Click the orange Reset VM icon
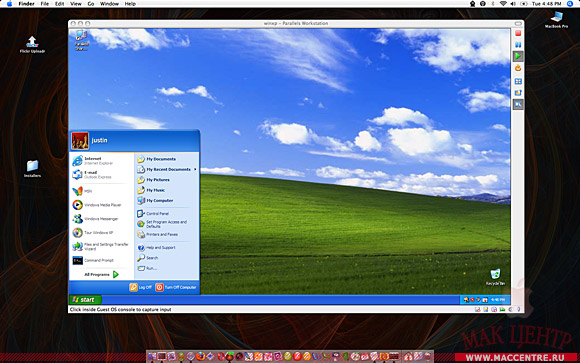Screen dimensions: 580x363 (518, 68)
